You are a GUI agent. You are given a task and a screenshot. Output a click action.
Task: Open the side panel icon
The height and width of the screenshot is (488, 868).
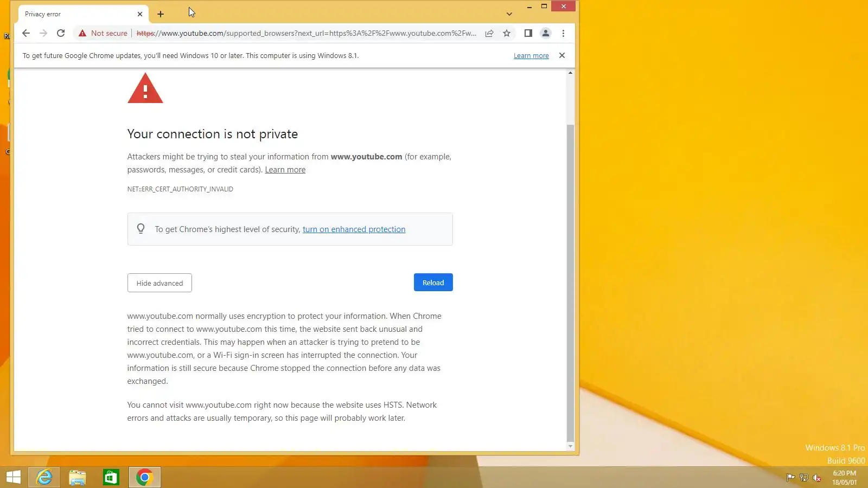(x=528, y=33)
